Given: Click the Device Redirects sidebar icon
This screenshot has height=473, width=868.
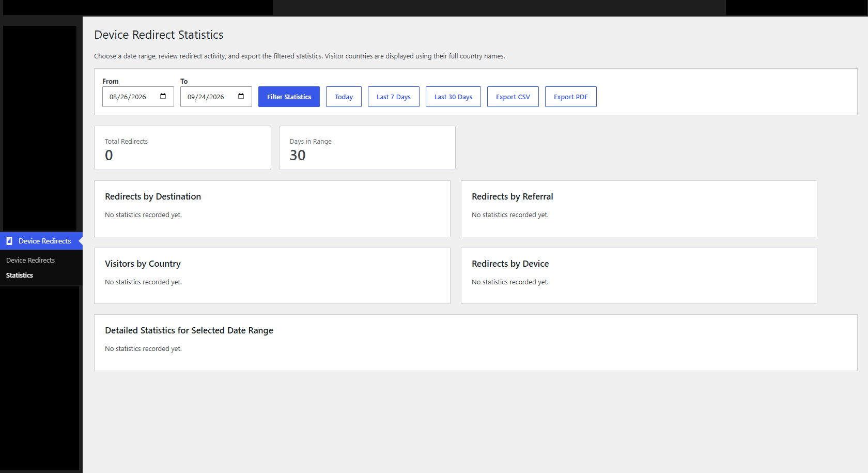Looking at the screenshot, I should pyautogui.click(x=9, y=241).
